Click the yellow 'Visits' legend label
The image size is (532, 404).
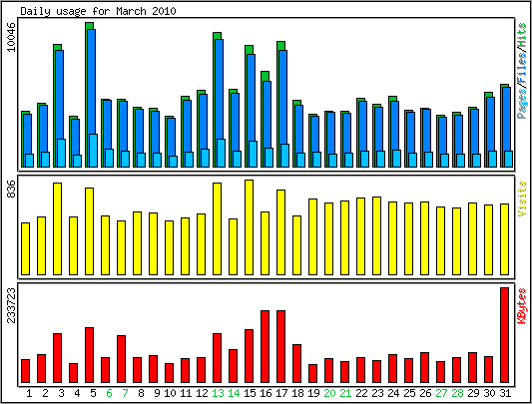pos(522,199)
